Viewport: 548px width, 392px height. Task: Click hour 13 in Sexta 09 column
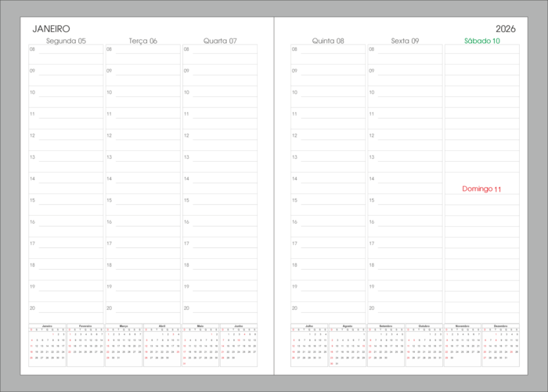[372, 157]
